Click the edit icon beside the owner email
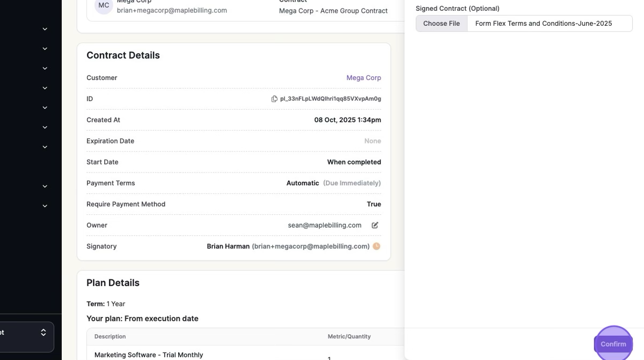Viewport: 644px width, 360px height. [x=375, y=225]
